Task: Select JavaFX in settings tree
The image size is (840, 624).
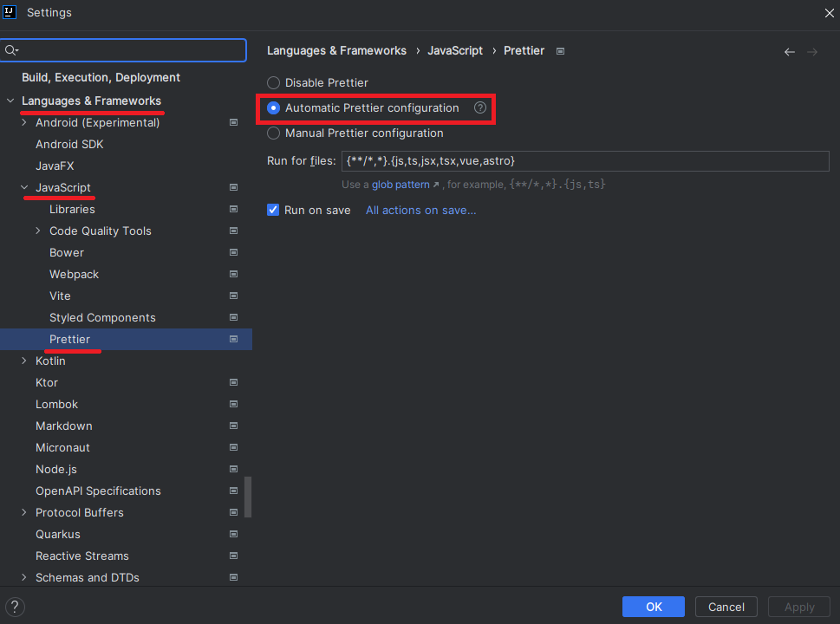Action: click(55, 166)
